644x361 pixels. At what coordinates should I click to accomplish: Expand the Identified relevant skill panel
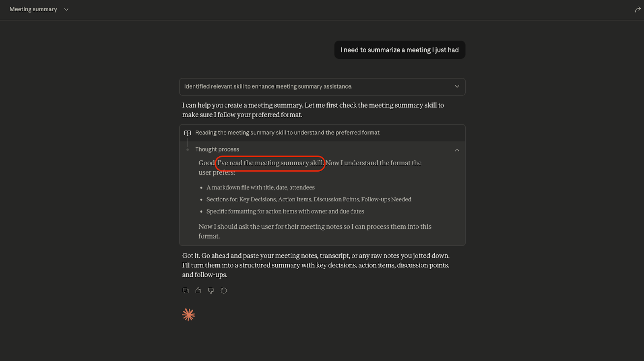(457, 87)
